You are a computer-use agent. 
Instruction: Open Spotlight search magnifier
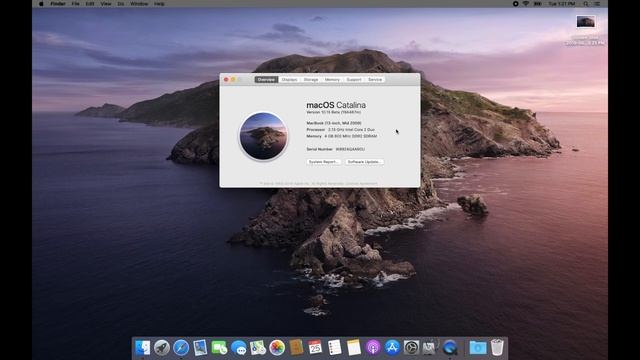pos(586,4)
